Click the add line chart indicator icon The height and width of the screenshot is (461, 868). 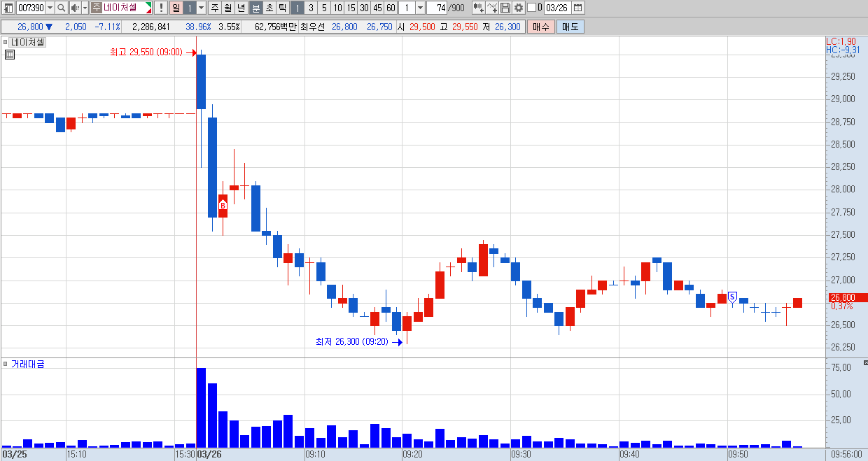click(492, 8)
